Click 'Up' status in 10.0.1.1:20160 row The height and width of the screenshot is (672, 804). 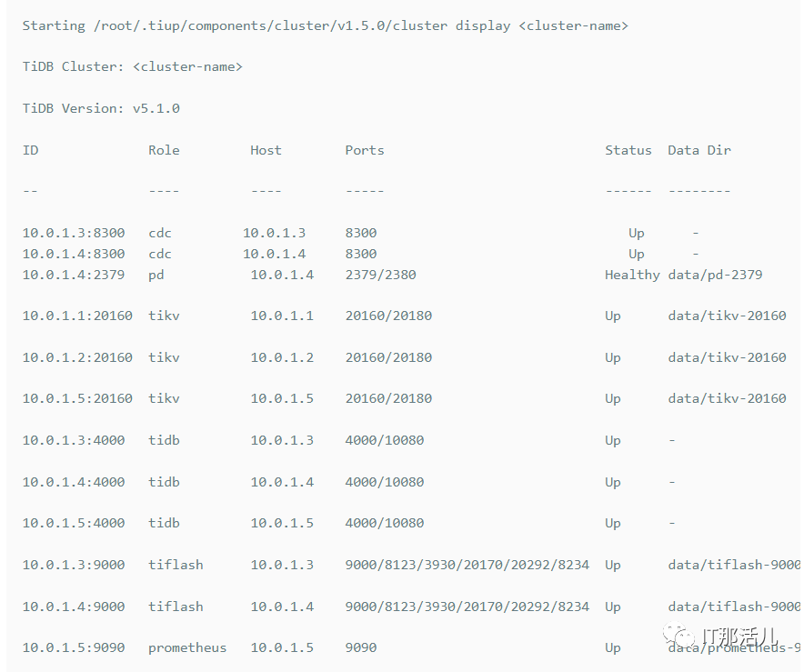coord(613,316)
